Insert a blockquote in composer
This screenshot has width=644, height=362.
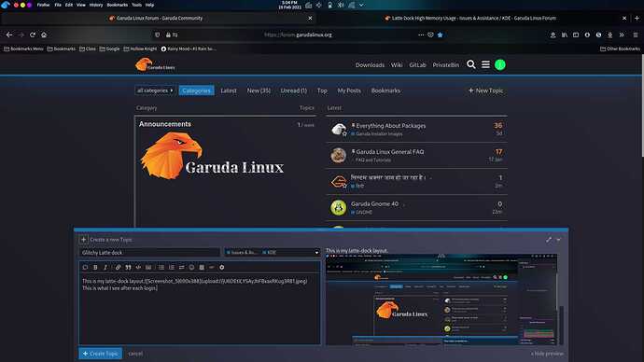(128, 267)
